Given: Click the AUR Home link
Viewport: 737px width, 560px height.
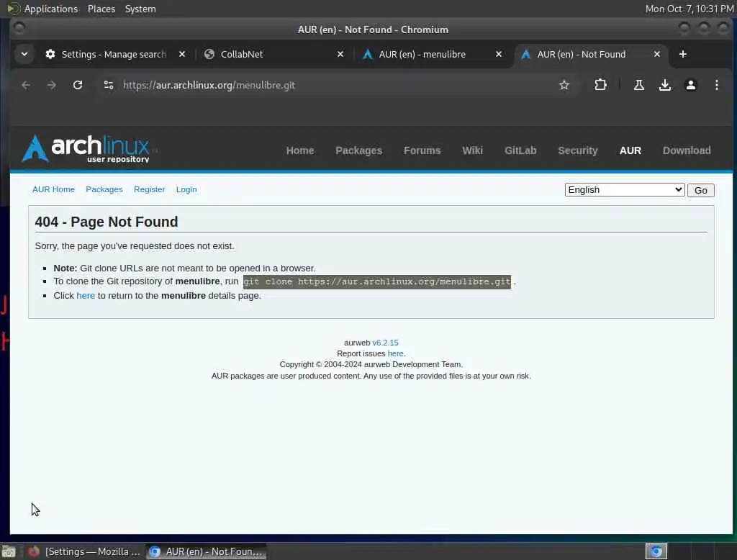Looking at the screenshot, I should pos(53,189).
